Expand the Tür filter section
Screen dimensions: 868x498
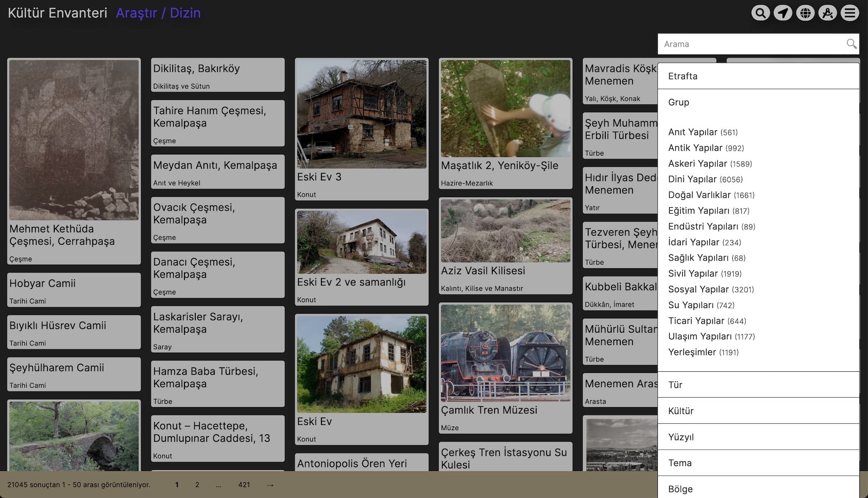[758, 385]
